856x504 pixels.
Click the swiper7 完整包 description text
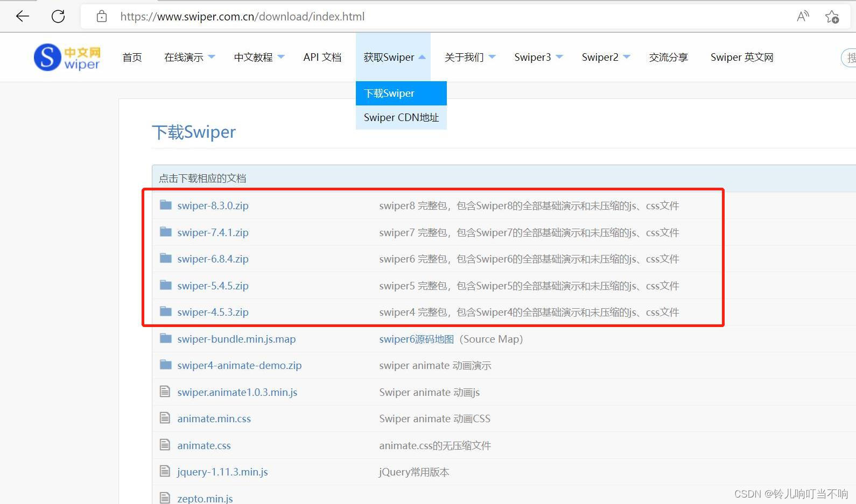pos(529,232)
